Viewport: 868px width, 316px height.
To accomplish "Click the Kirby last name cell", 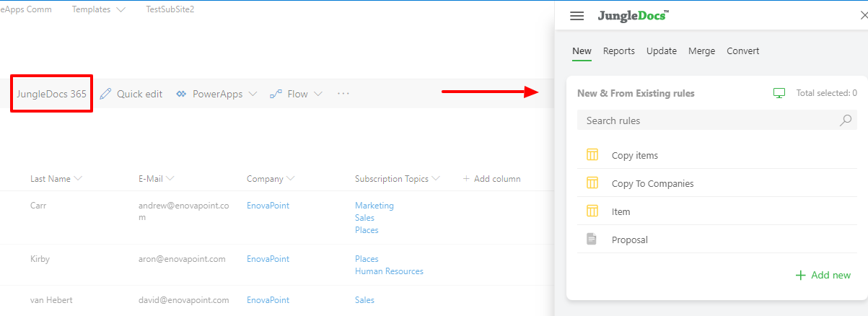I will pyautogui.click(x=40, y=259).
